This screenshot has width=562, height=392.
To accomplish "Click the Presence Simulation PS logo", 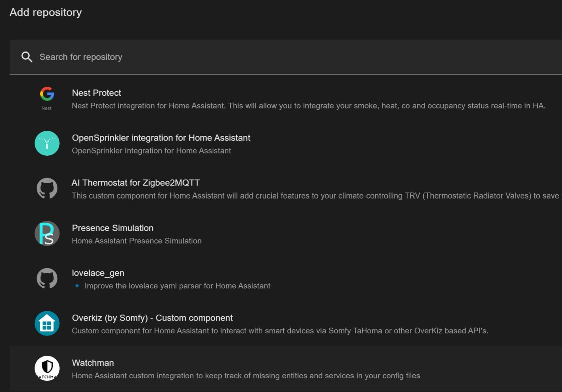I will tap(47, 233).
